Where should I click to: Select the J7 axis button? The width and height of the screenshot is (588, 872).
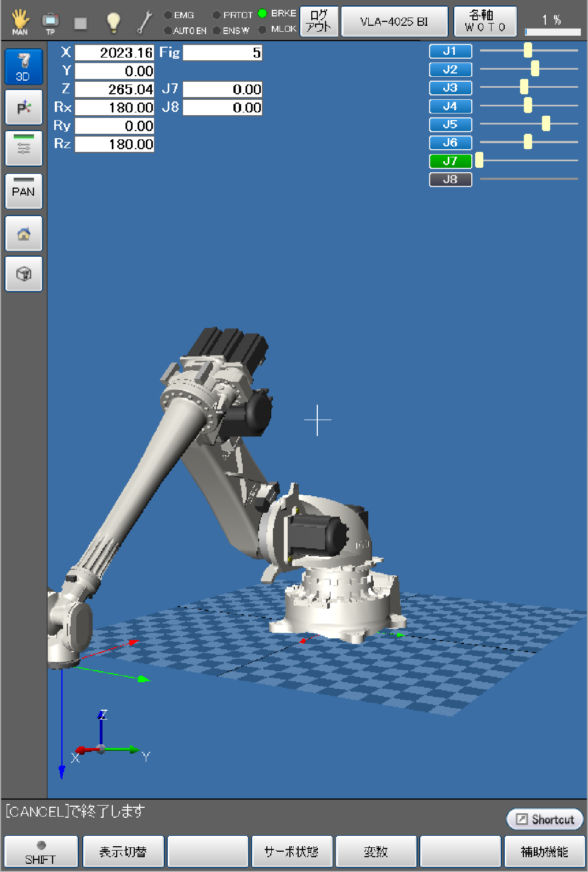(450, 161)
